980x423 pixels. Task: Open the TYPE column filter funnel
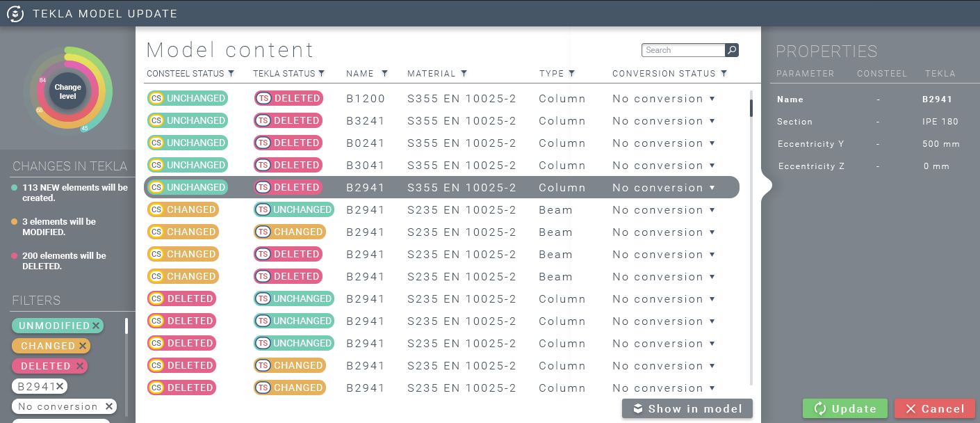(571, 73)
